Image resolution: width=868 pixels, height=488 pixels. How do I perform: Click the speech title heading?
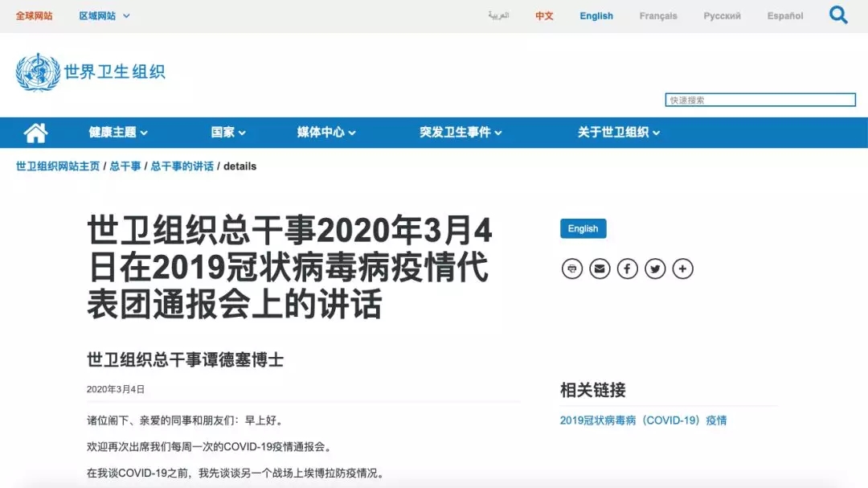pyautogui.click(x=289, y=267)
